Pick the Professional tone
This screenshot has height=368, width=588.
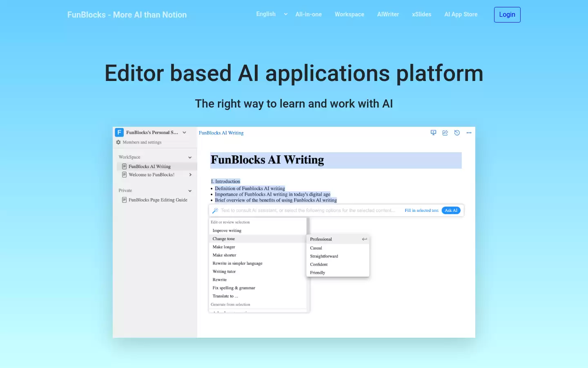(338, 239)
